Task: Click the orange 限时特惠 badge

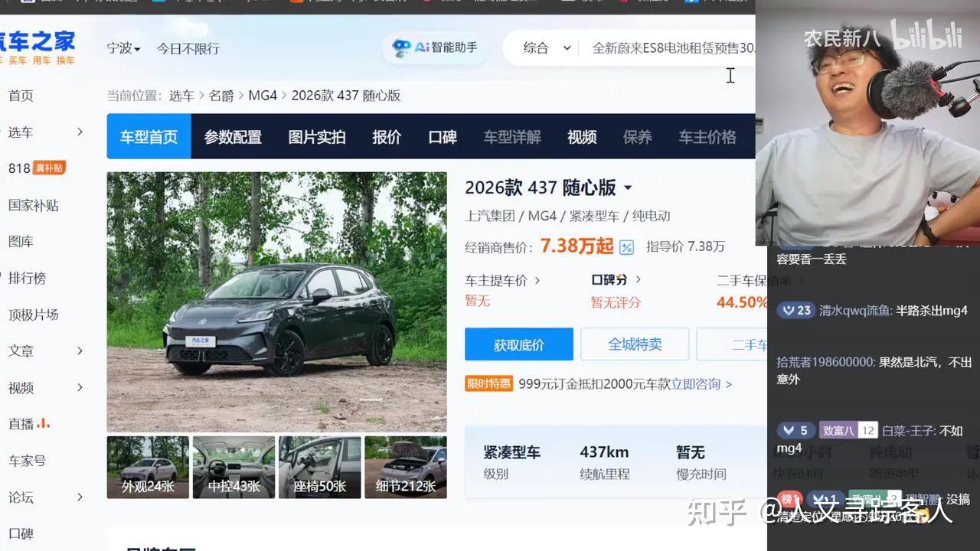Action: point(488,383)
